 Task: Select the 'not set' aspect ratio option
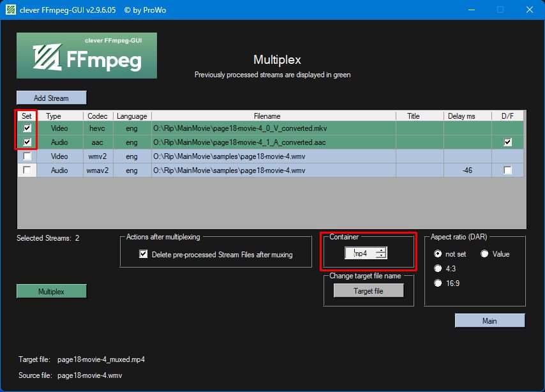438,254
